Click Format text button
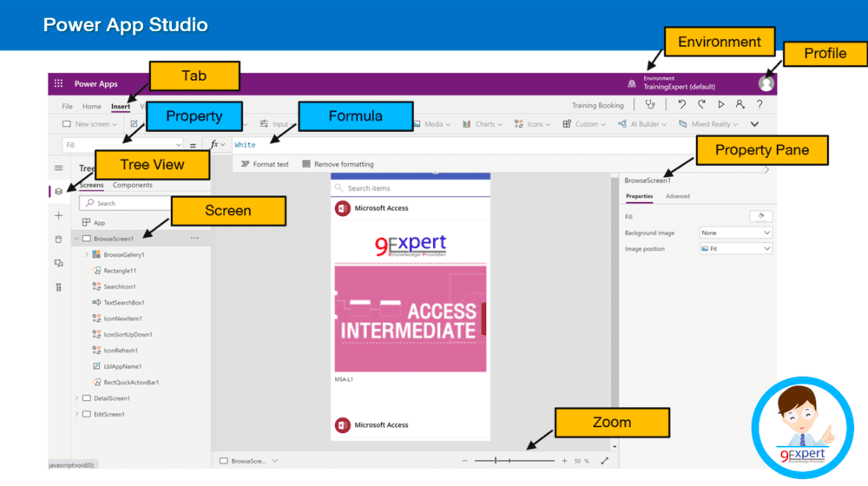 265,164
